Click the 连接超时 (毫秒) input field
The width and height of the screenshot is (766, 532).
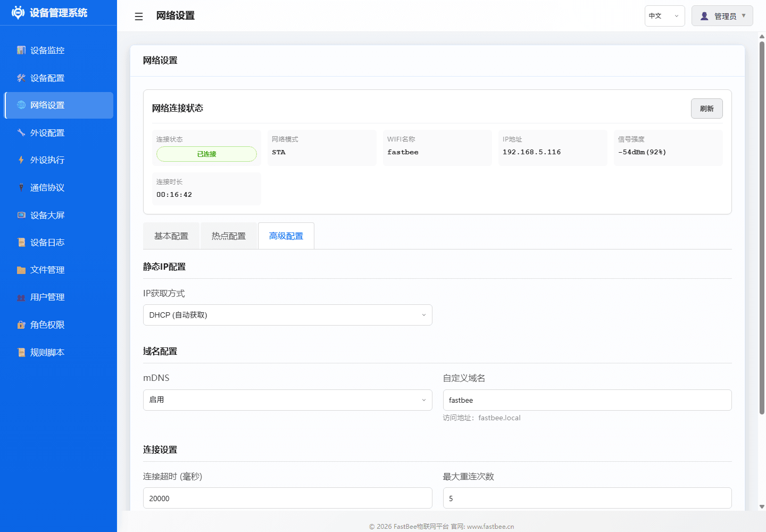[x=287, y=498]
